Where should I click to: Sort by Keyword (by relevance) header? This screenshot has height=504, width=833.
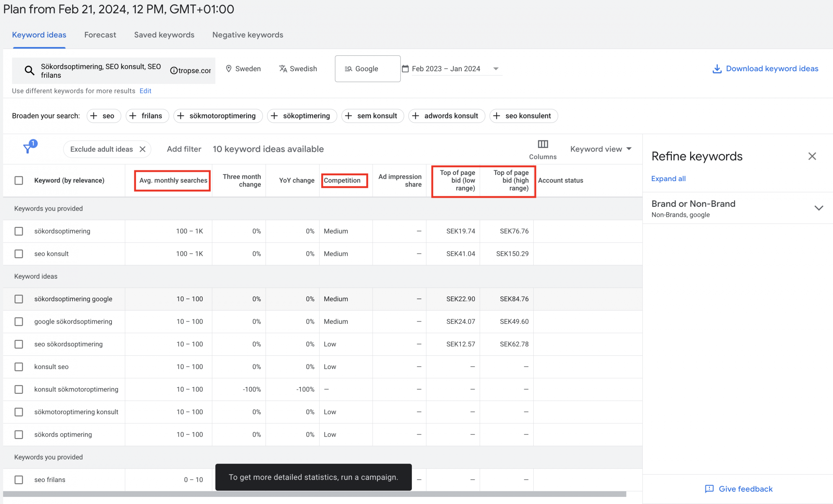click(69, 180)
